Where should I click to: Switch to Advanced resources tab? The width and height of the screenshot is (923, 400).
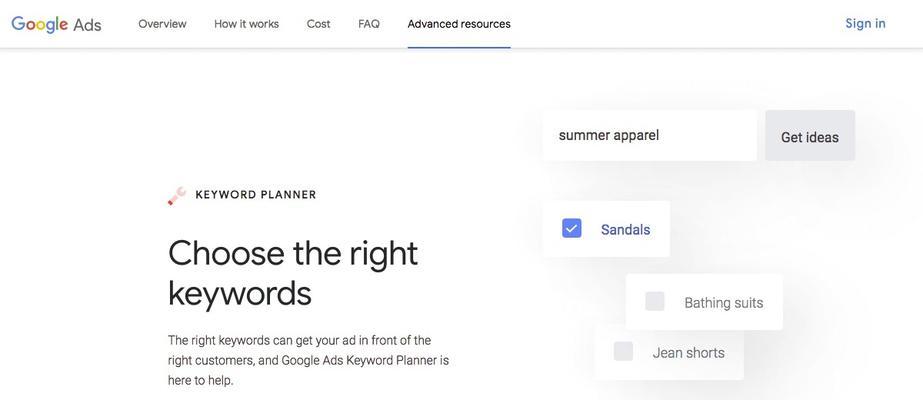[x=459, y=24]
